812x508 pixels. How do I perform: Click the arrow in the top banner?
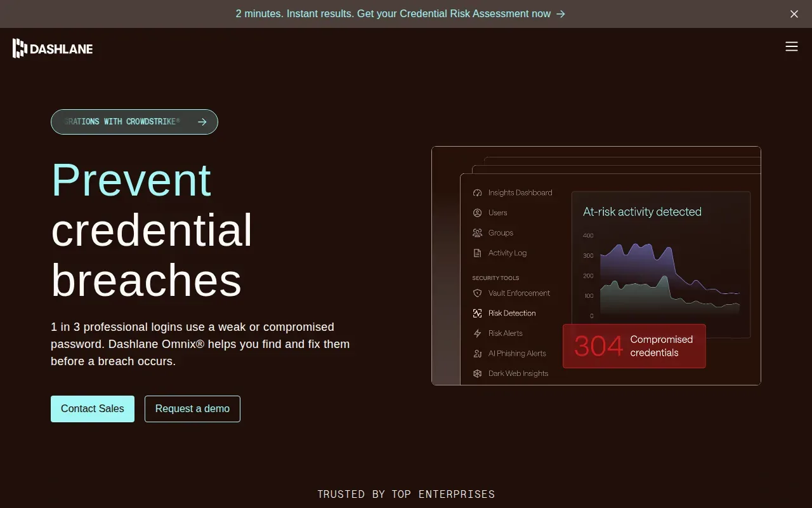coord(561,14)
